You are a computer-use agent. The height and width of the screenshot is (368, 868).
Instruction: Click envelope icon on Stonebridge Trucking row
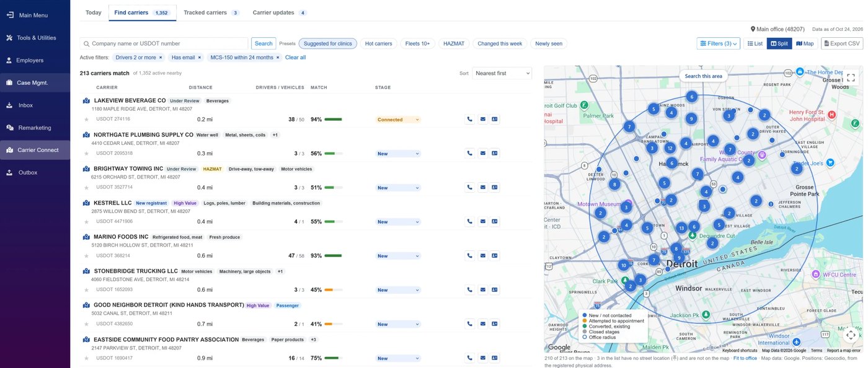click(x=482, y=290)
